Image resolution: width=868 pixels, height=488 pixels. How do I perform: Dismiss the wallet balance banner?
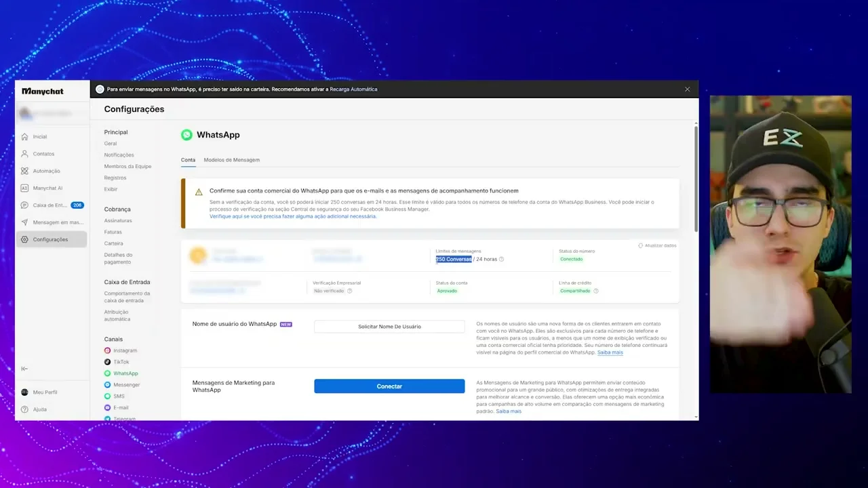pos(687,89)
